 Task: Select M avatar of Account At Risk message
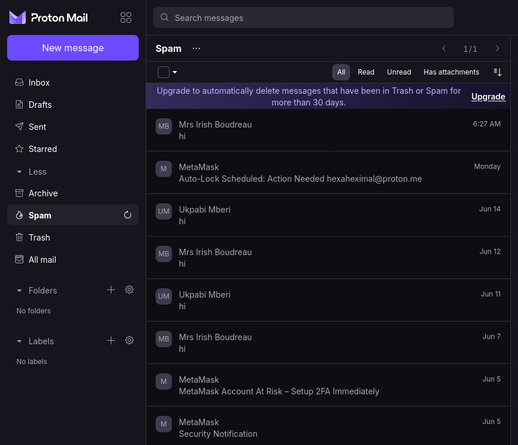coord(164,381)
